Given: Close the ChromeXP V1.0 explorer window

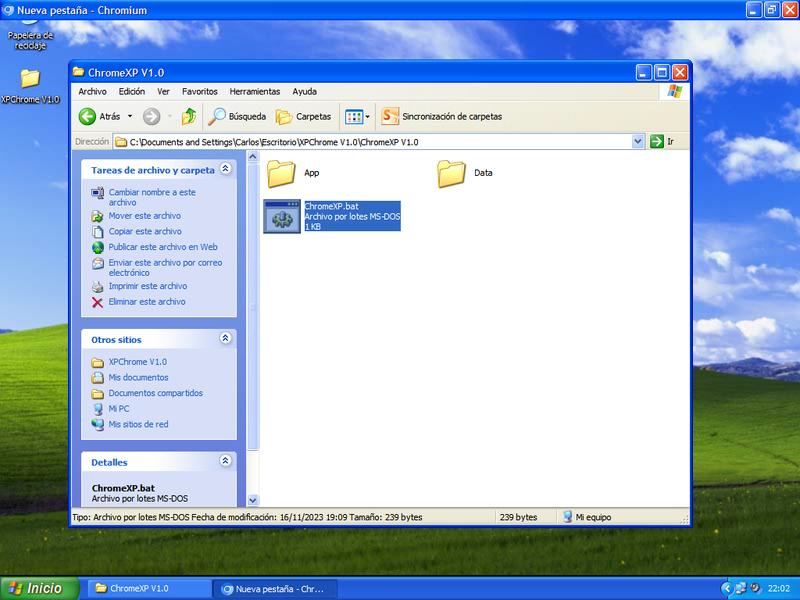Looking at the screenshot, I should (x=680, y=72).
